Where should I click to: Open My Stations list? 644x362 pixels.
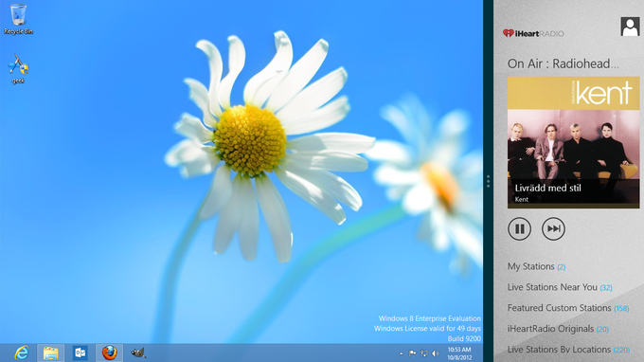click(x=536, y=266)
